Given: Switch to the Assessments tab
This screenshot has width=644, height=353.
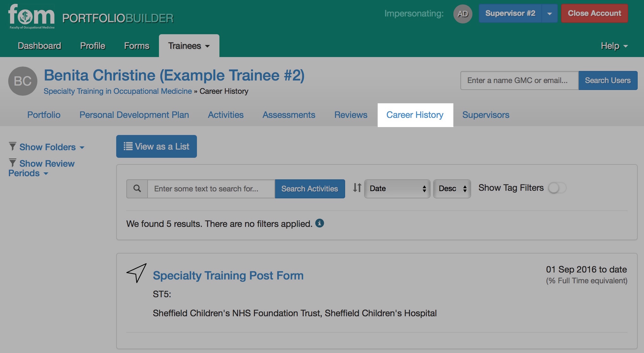Looking at the screenshot, I should coord(289,115).
